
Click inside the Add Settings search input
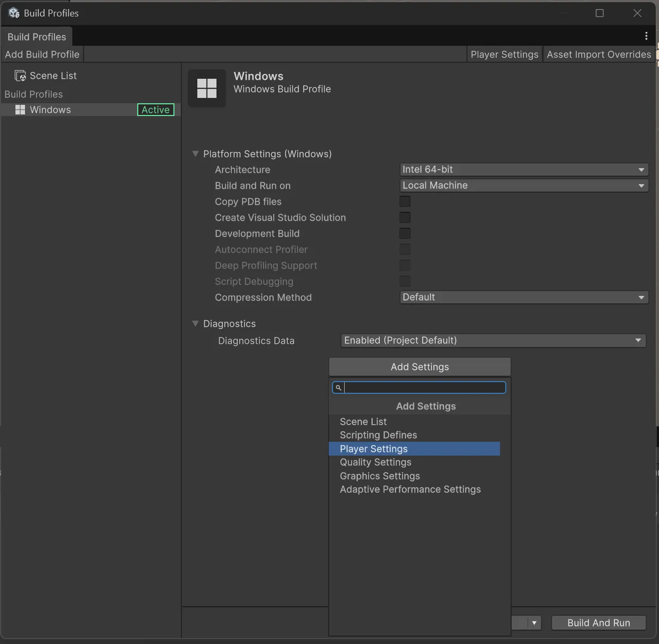point(420,387)
